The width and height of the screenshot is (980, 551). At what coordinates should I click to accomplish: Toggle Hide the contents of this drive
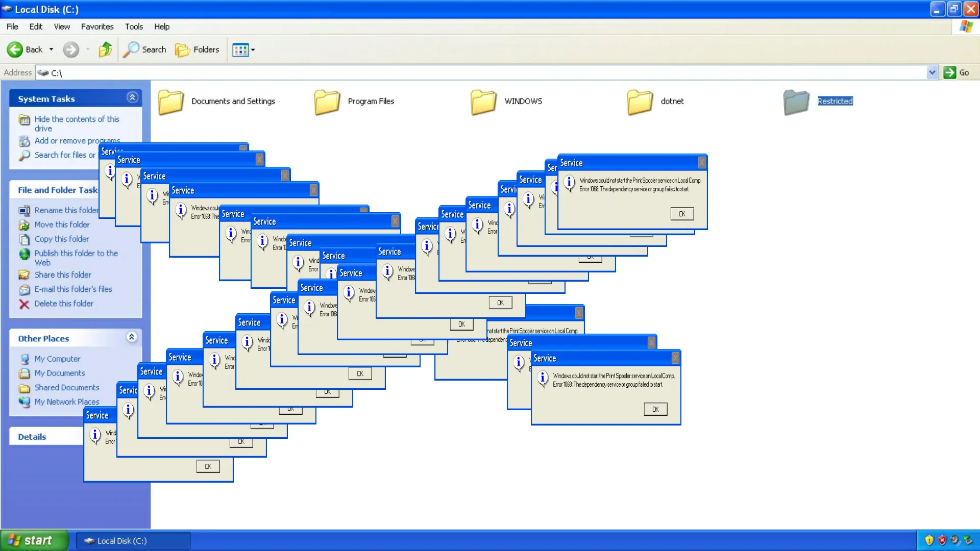coord(76,123)
